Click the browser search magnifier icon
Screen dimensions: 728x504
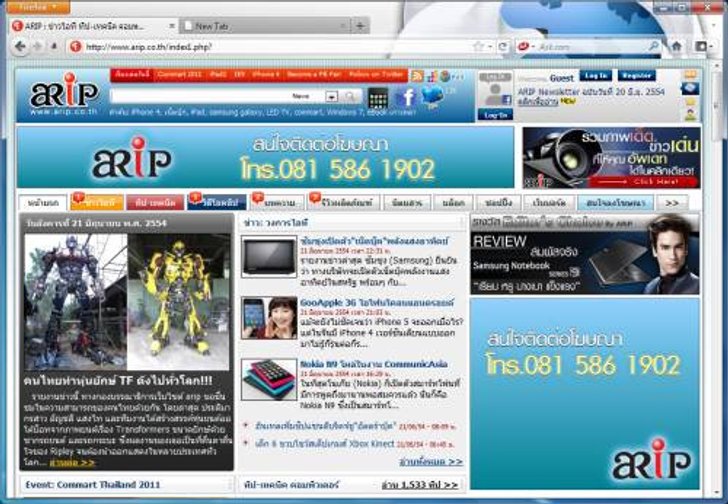(x=653, y=46)
